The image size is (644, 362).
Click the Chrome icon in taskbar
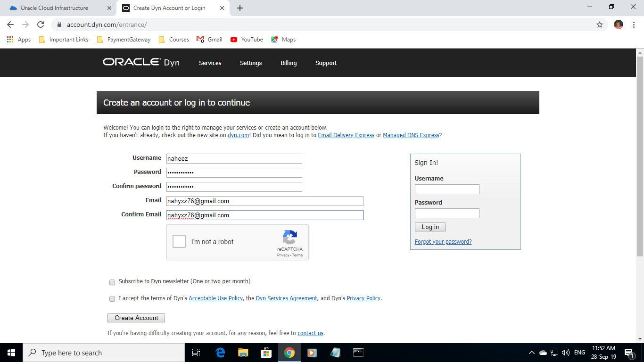(289, 353)
